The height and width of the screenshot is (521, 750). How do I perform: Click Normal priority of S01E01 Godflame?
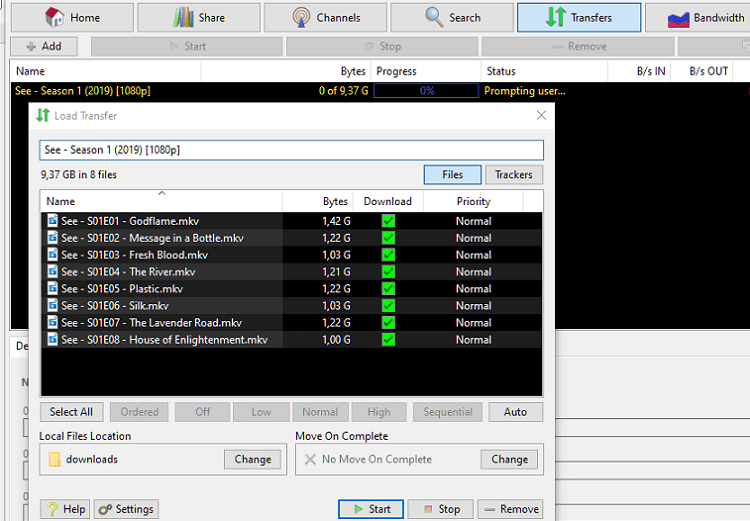pyautogui.click(x=474, y=221)
